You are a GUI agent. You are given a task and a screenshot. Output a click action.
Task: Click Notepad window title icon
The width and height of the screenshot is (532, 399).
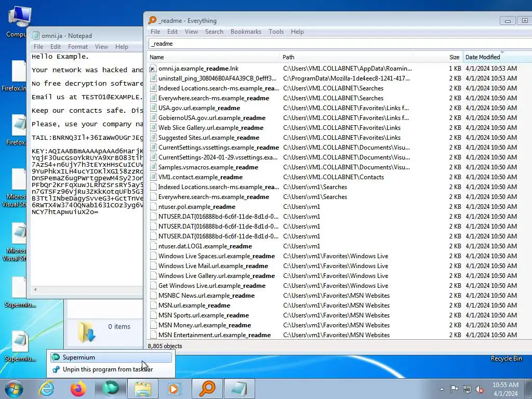35,36
